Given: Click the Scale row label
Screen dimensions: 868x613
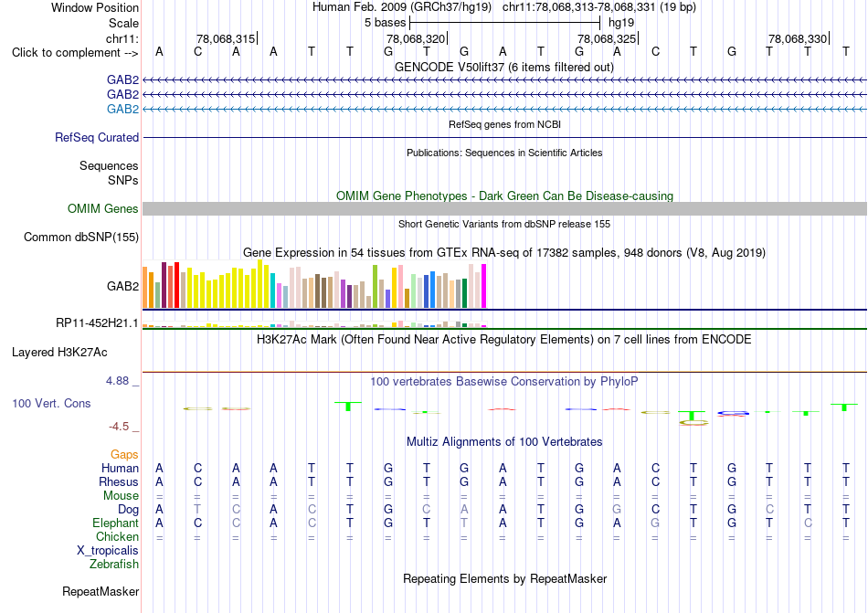Looking at the screenshot, I should point(124,23).
